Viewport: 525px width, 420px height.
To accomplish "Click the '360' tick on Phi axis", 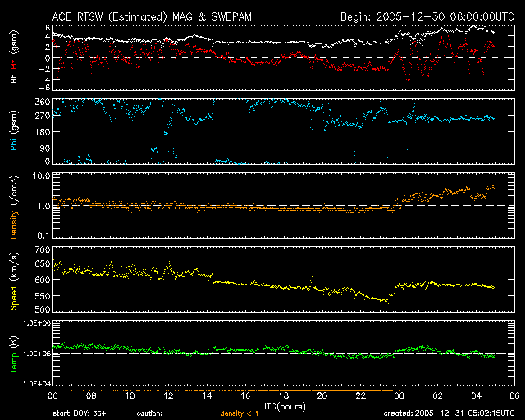I will (x=43, y=103).
